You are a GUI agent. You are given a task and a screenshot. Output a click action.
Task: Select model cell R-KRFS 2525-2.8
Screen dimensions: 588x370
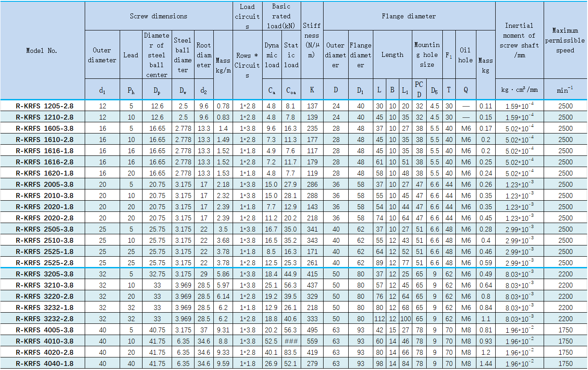click(x=44, y=263)
